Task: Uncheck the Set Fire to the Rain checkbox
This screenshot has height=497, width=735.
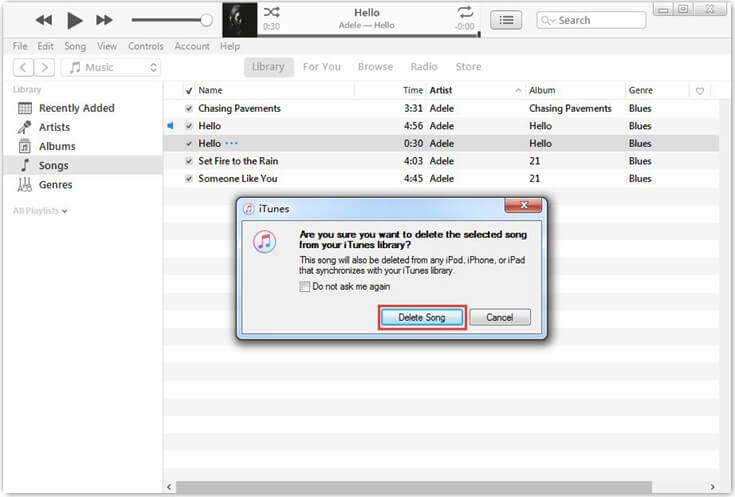Action: [189, 161]
